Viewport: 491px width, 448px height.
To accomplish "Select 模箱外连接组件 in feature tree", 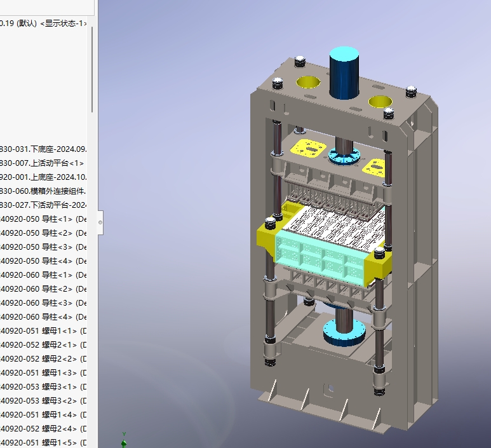I will [x=44, y=191].
